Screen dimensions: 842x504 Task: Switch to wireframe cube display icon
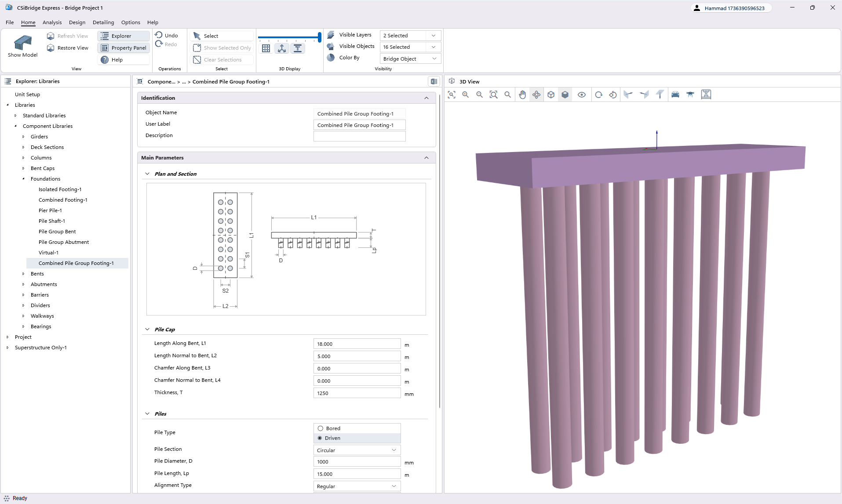tap(551, 94)
